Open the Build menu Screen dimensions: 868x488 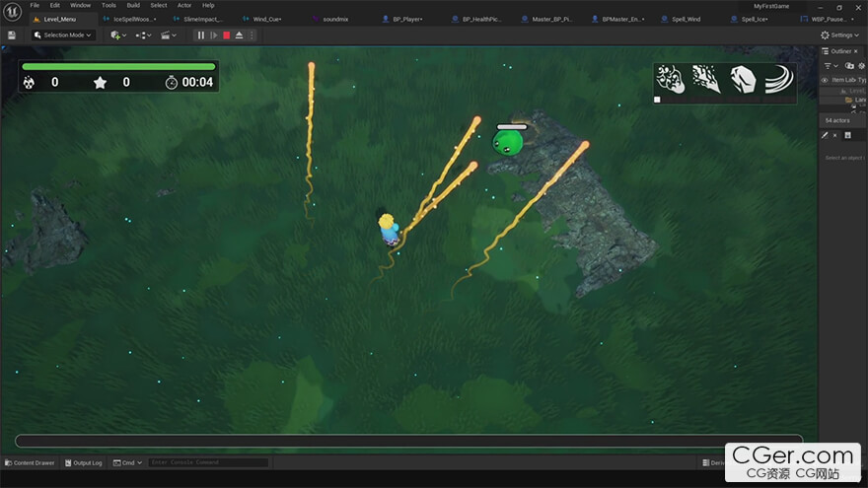tap(133, 5)
